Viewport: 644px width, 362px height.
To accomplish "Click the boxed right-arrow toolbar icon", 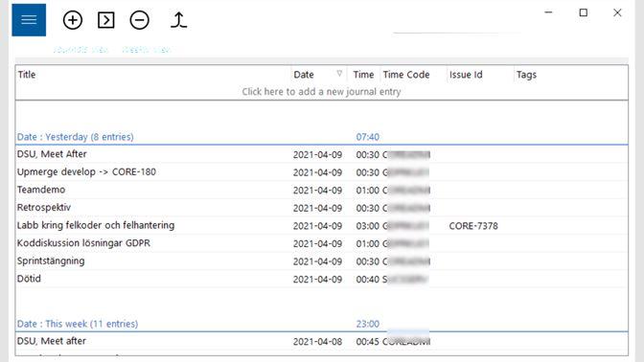I will pyautogui.click(x=106, y=20).
